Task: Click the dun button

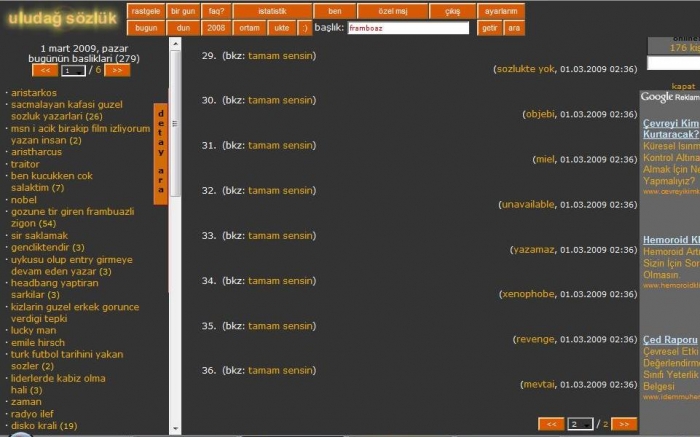Action: tap(183, 28)
